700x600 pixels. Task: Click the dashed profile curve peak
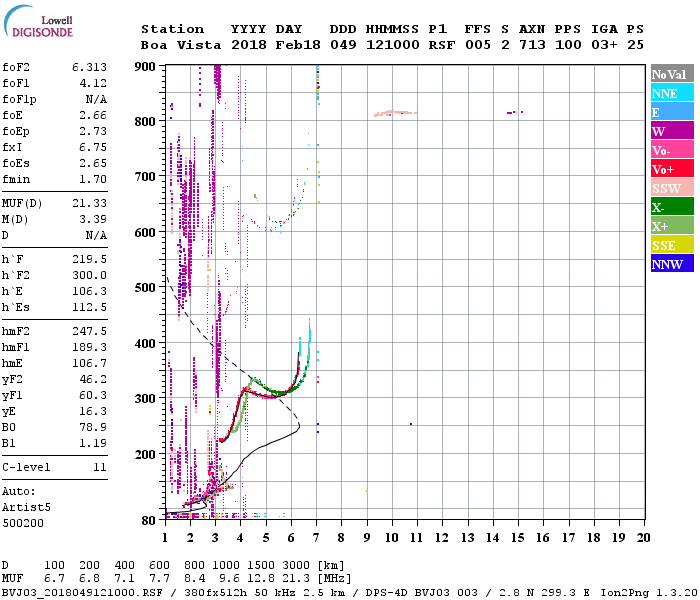coord(298,425)
